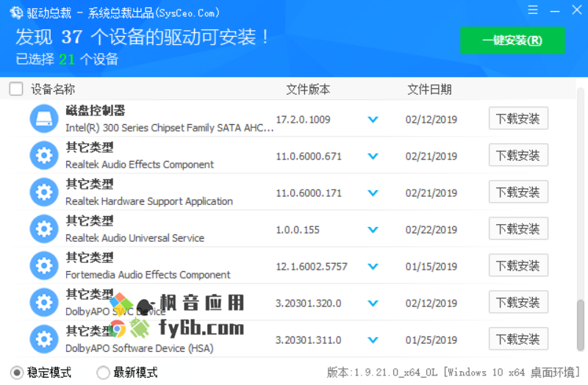Click the 文件日期 column header
This screenshot has width=588, height=385.
[429, 89]
